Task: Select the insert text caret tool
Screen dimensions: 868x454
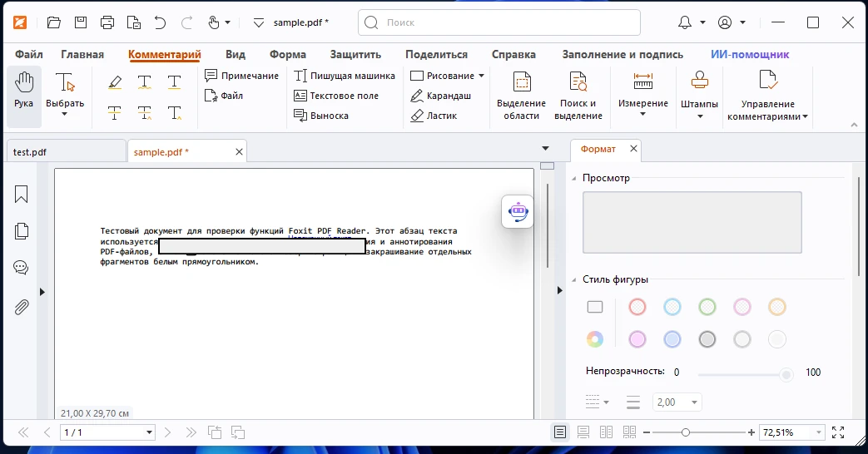Action: coord(175,113)
